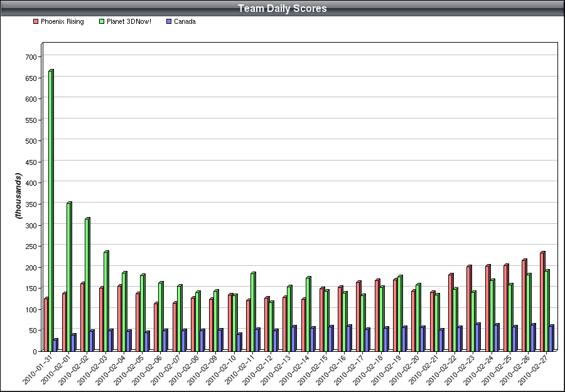Click the green Planet 3DNow! legend swatch
This screenshot has height=392, width=565.
102,21
